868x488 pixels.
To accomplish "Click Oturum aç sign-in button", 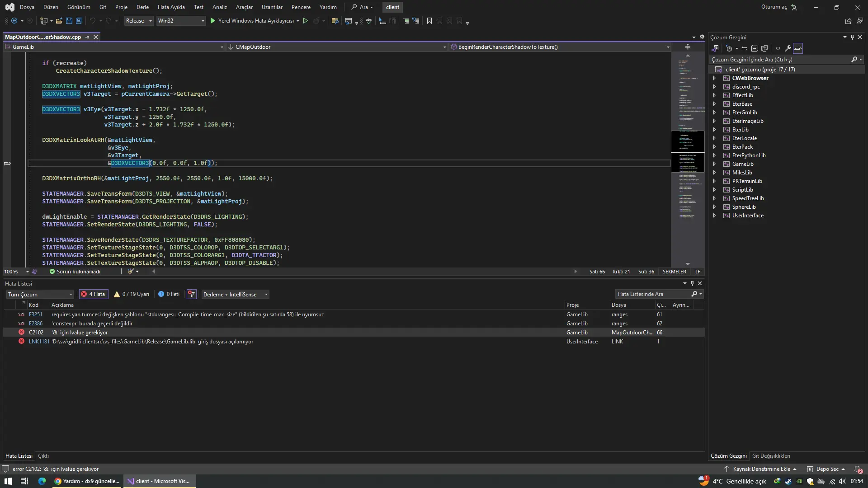I will (779, 7).
